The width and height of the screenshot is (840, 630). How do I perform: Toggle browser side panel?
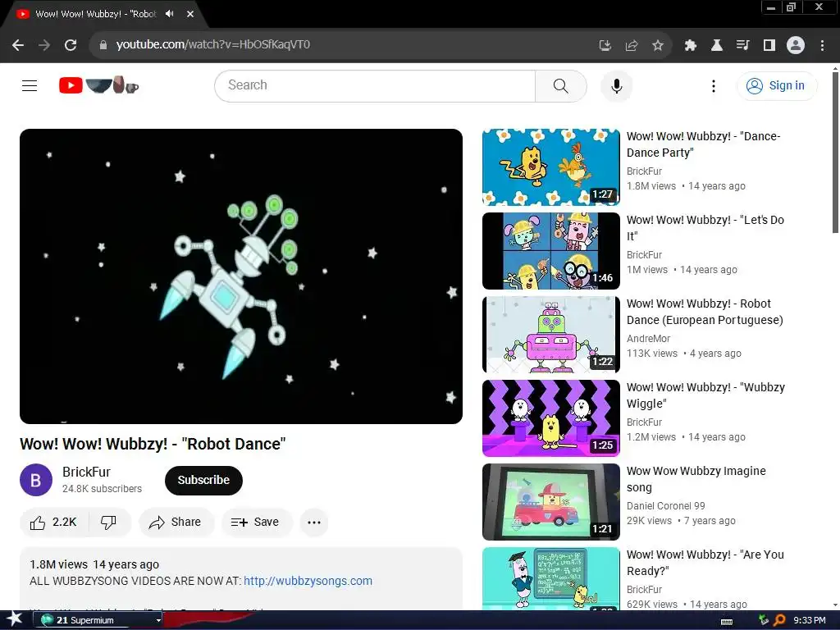769,45
